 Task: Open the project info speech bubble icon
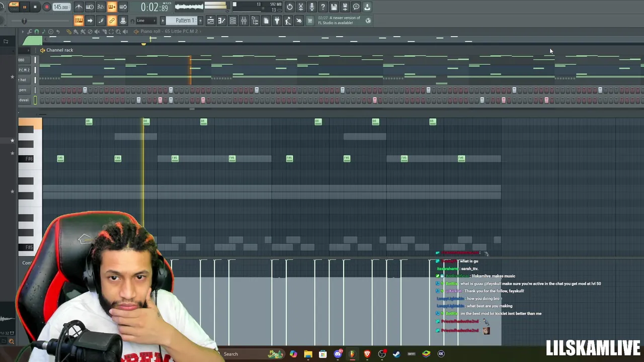(356, 7)
